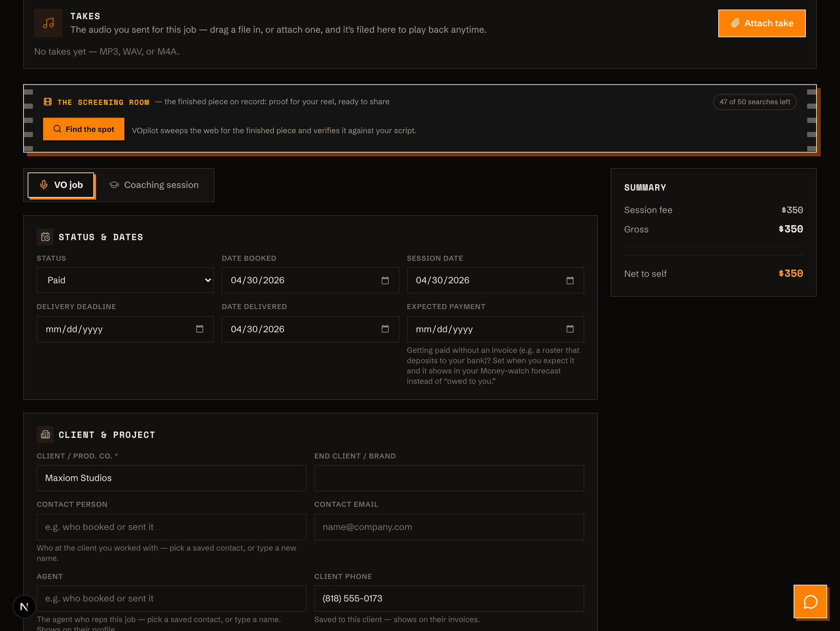Set the Delivery Deadline date field
Screen dimensions: 840x631
[x=125, y=329]
